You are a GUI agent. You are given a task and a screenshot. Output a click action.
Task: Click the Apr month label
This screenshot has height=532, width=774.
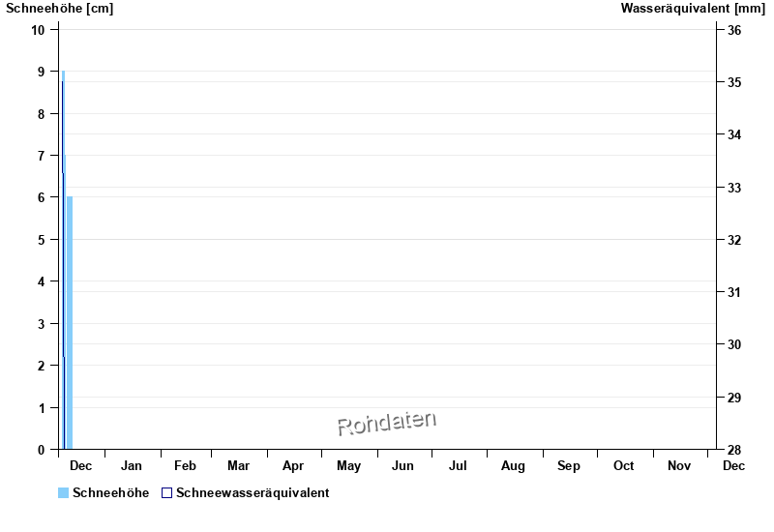293,466
